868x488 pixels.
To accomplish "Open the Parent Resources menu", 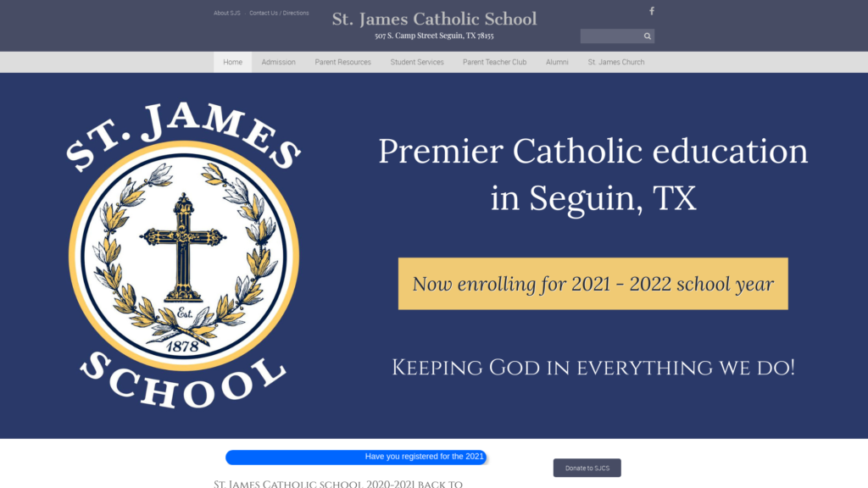I will click(x=342, y=62).
